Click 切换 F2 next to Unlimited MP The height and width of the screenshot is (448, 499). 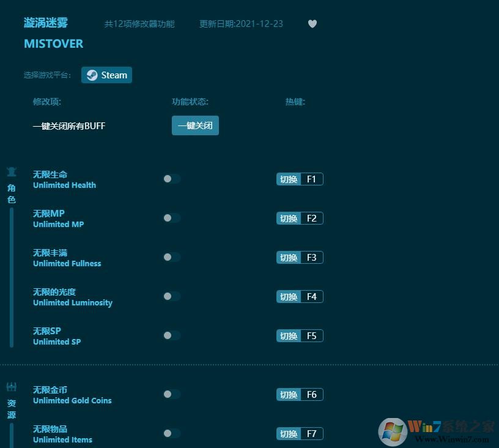click(300, 218)
